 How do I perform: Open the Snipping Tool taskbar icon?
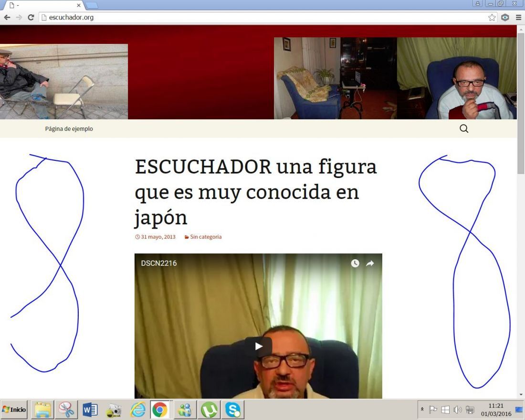point(66,409)
